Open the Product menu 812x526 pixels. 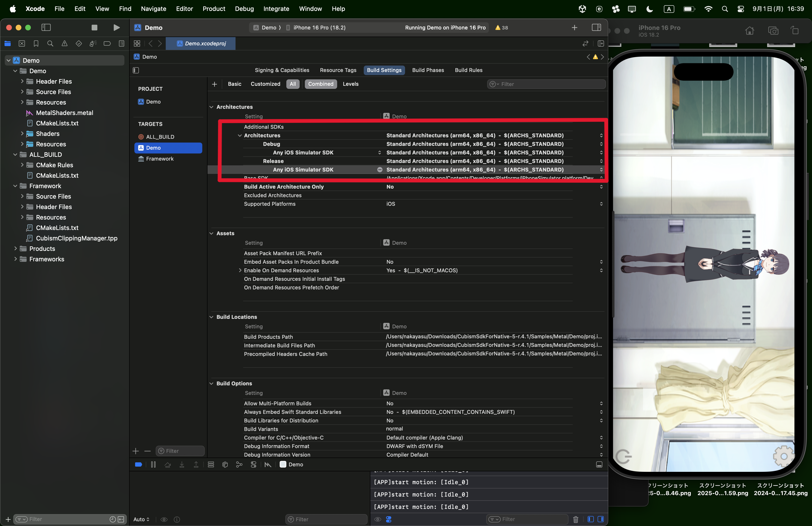[x=214, y=9]
